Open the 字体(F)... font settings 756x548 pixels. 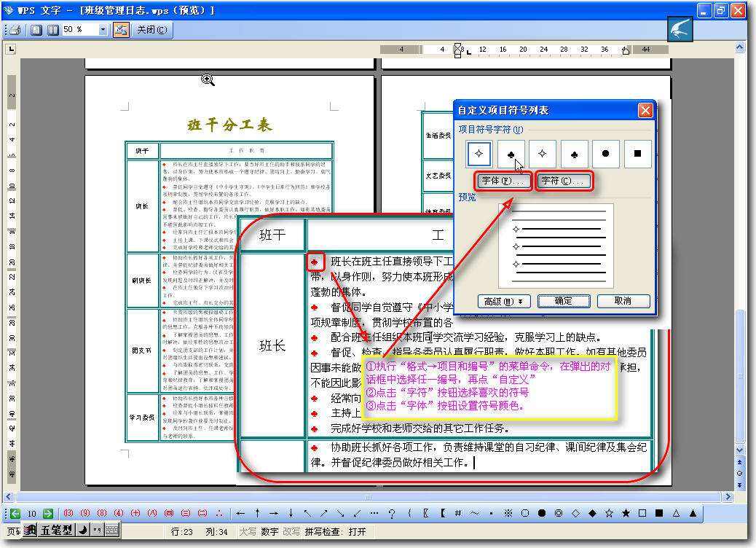[503, 181]
